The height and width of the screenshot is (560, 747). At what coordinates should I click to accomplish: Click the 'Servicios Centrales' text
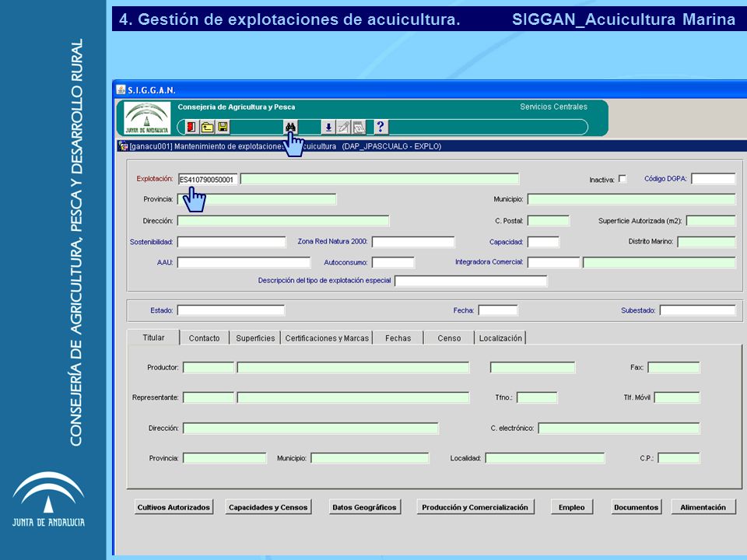pos(553,107)
